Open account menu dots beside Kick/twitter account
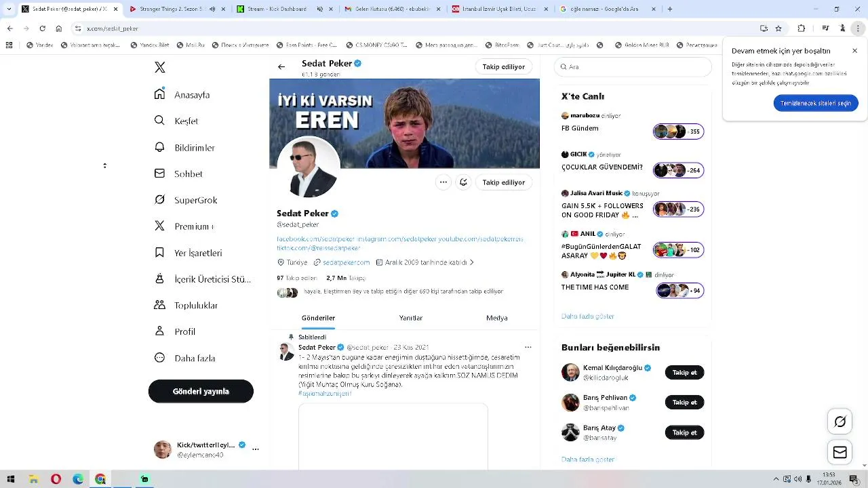The height and width of the screenshot is (488, 868). pos(256,449)
